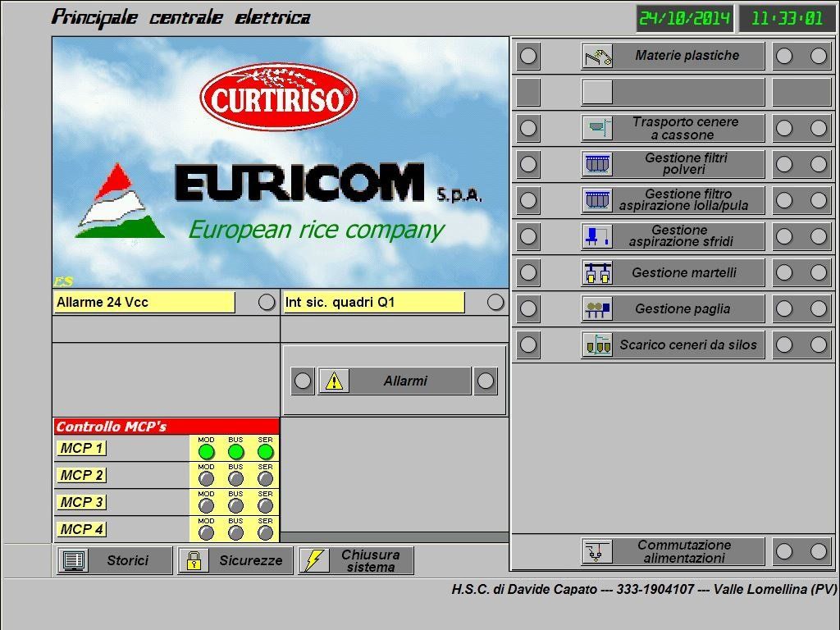Viewport: 840px width, 630px height.
Task: Open Commutazione alimentazioni page
Action: click(x=673, y=551)
